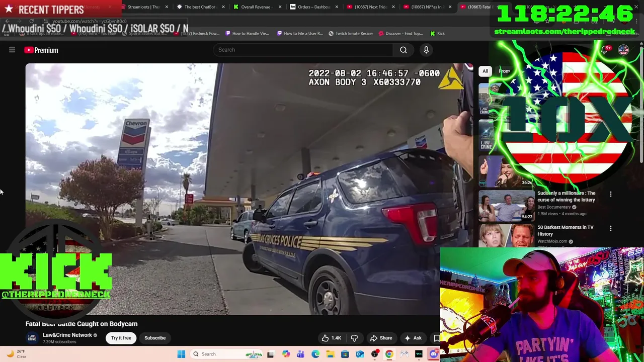Open the weather widget showing 26°F
Viewport: 644px width, 362px height.
[x=16, y=354]
